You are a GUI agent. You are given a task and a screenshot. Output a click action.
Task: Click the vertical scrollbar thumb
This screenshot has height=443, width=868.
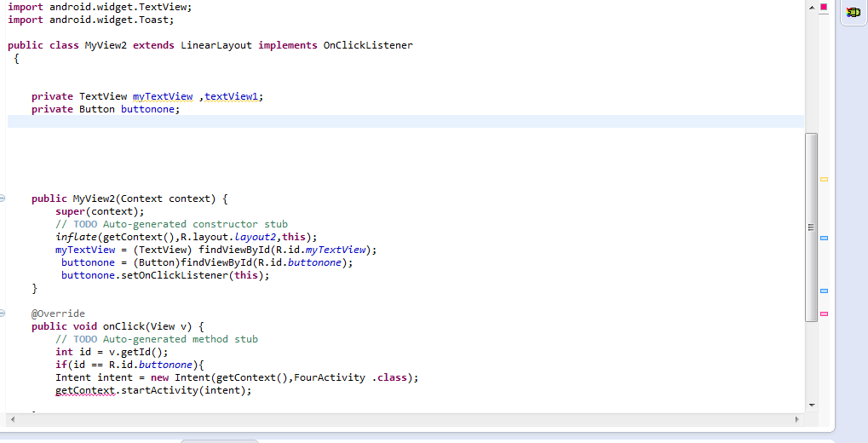812,227
